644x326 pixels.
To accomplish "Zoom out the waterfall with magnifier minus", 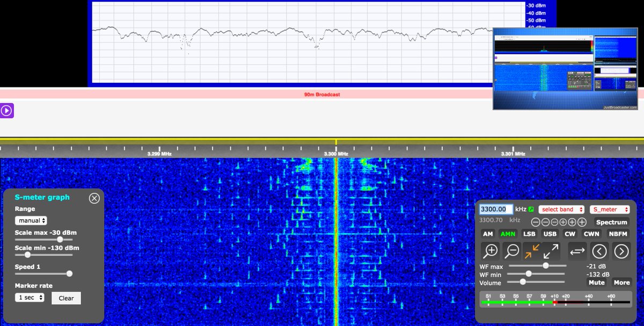I will (x=512, y=251).
